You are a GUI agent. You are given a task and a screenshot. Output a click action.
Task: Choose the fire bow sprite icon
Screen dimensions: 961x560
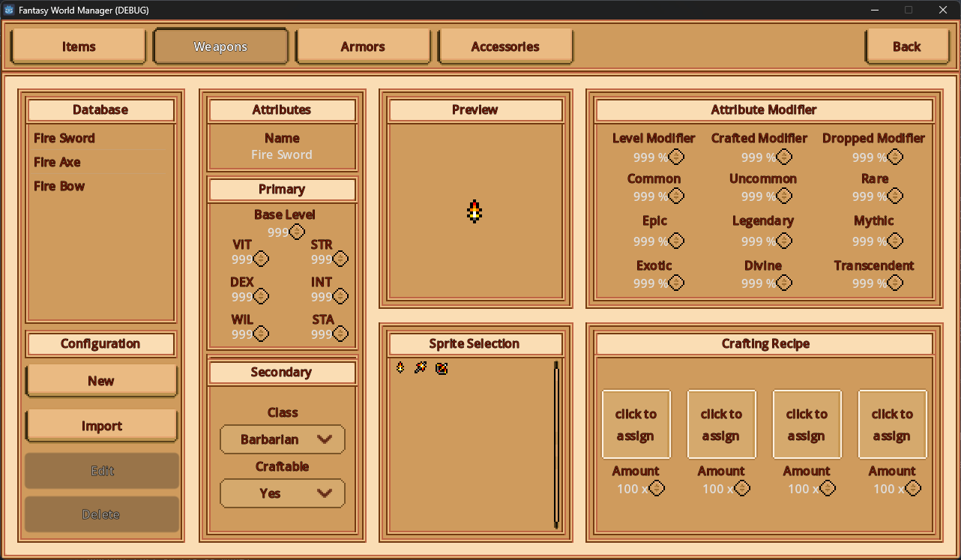coord(442,368)
